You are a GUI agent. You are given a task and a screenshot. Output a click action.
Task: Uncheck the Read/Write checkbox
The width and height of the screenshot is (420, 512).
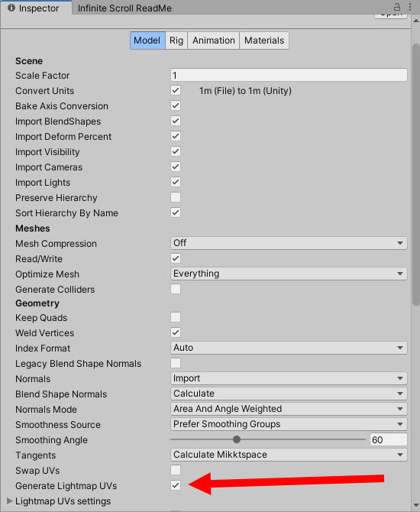[176, 258]
